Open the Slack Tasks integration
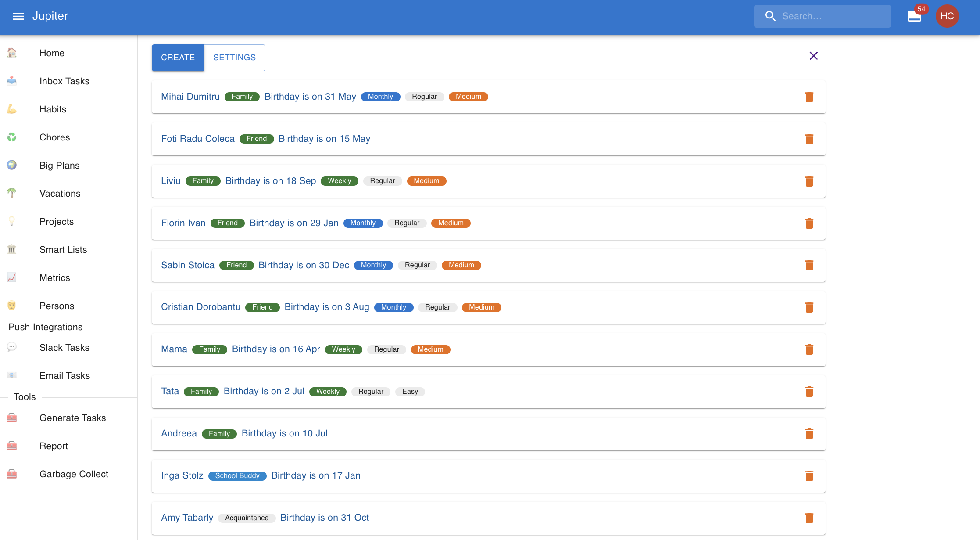 pos(64,348)
